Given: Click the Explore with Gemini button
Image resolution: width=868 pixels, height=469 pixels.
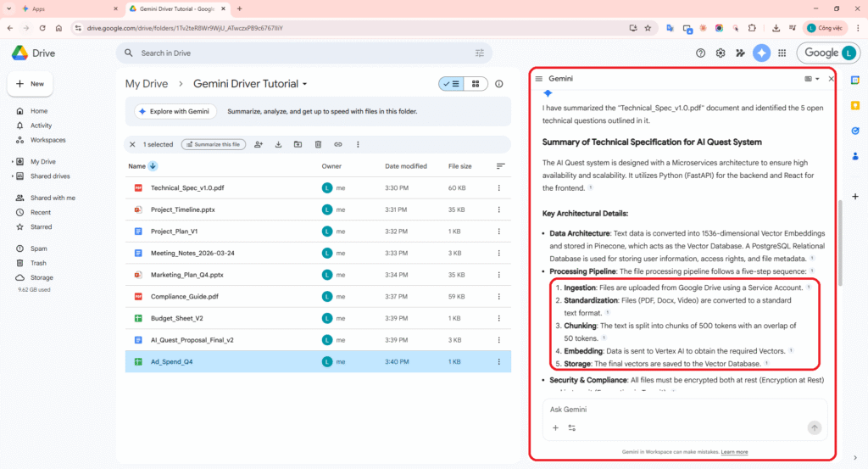Looking at the screenshot, I should (174, 111).
